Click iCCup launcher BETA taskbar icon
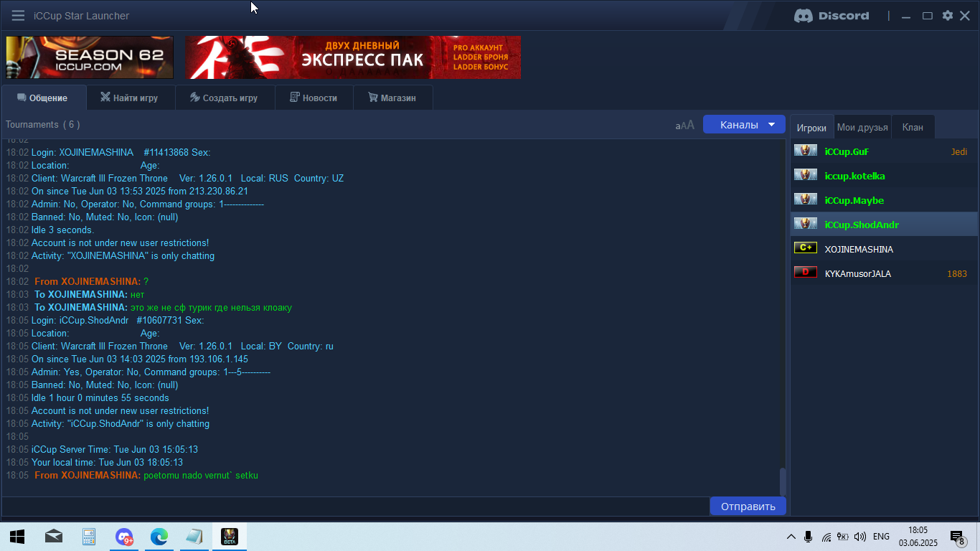The image size is (980, 551). click(230, 537)
